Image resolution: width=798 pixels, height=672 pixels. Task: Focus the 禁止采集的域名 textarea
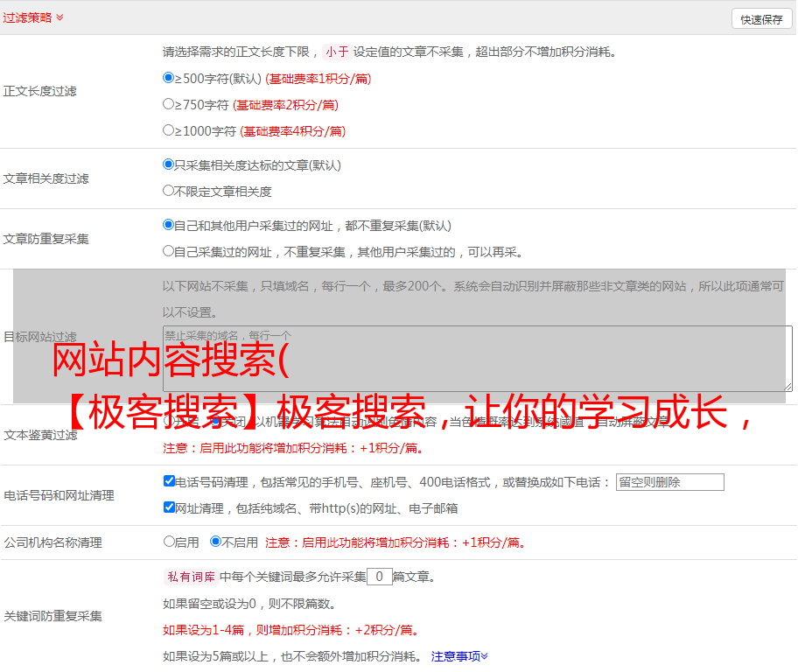(x=478, y=359)
